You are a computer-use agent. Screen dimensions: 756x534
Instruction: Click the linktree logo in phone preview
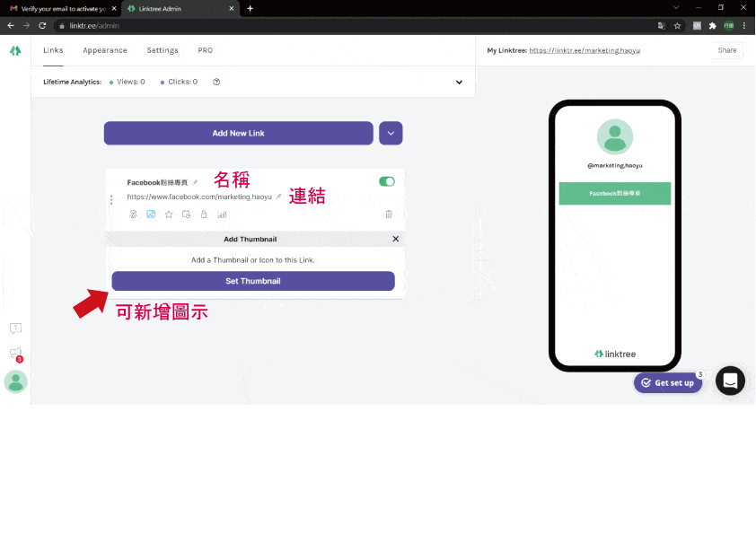(x=615, y=354)
